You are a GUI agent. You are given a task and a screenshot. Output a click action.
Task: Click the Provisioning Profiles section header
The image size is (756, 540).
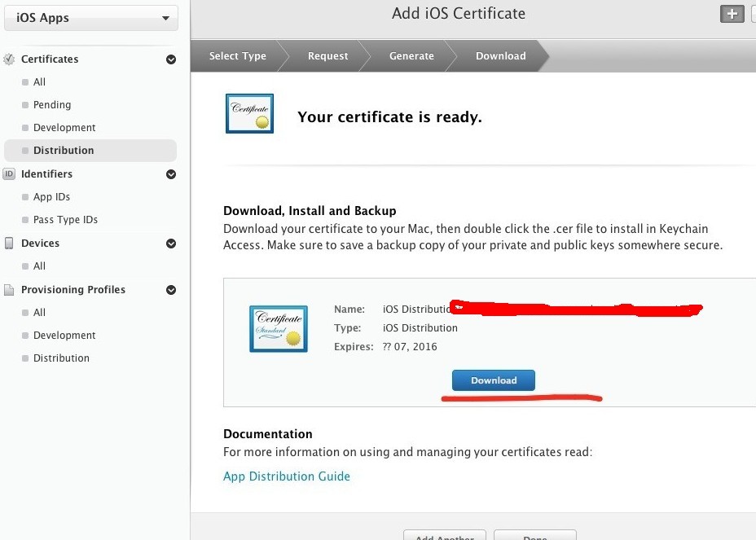73,289
